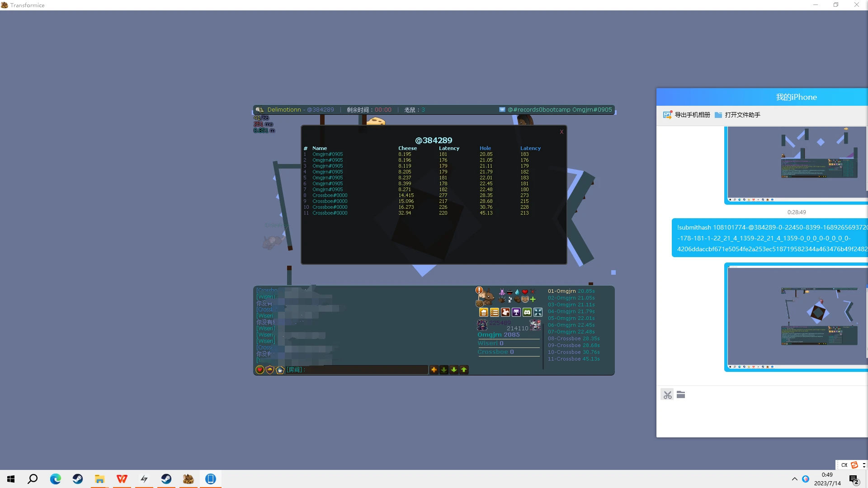Open the upper screenshot thumbnail in iPhone chat
The height and width of the screenshot is (488, 868).
[796, 165]
